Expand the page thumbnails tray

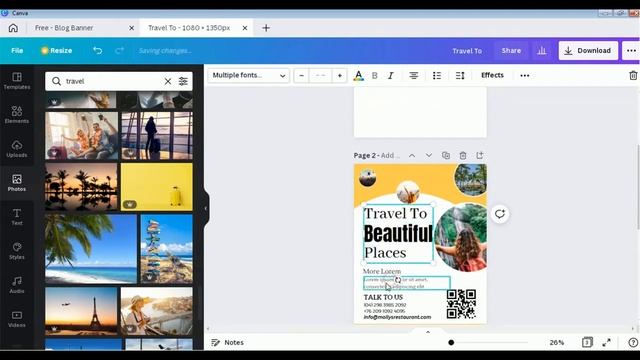coord(428,332)
